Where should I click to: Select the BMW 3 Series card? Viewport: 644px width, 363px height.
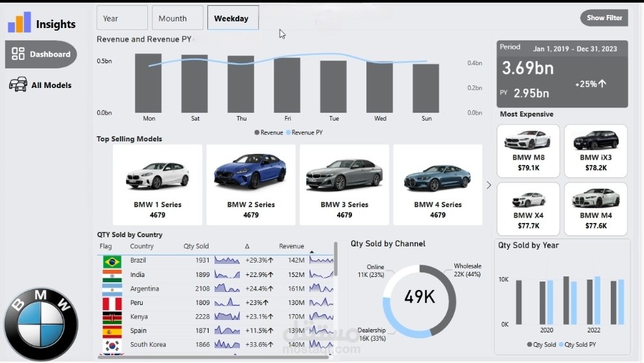[344, 185]
